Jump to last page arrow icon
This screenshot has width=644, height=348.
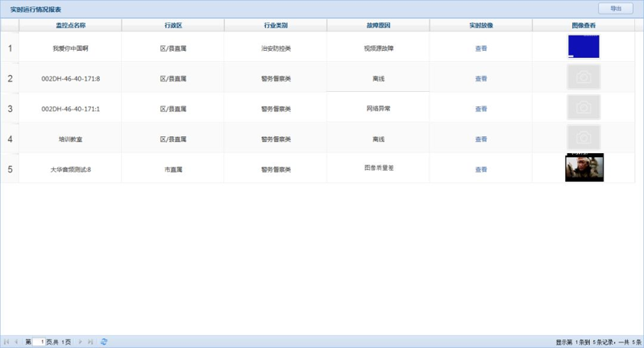click(90, 342)
